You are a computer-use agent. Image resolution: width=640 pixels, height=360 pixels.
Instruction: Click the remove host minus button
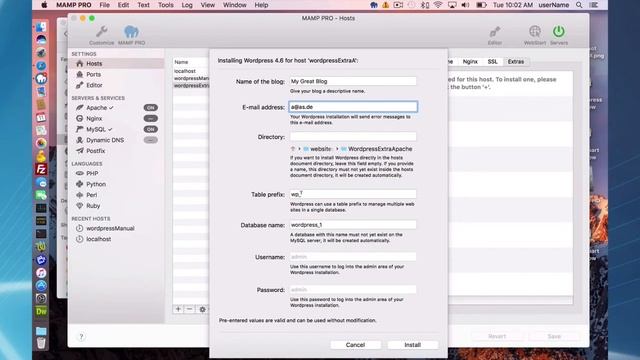click(189, 309)
